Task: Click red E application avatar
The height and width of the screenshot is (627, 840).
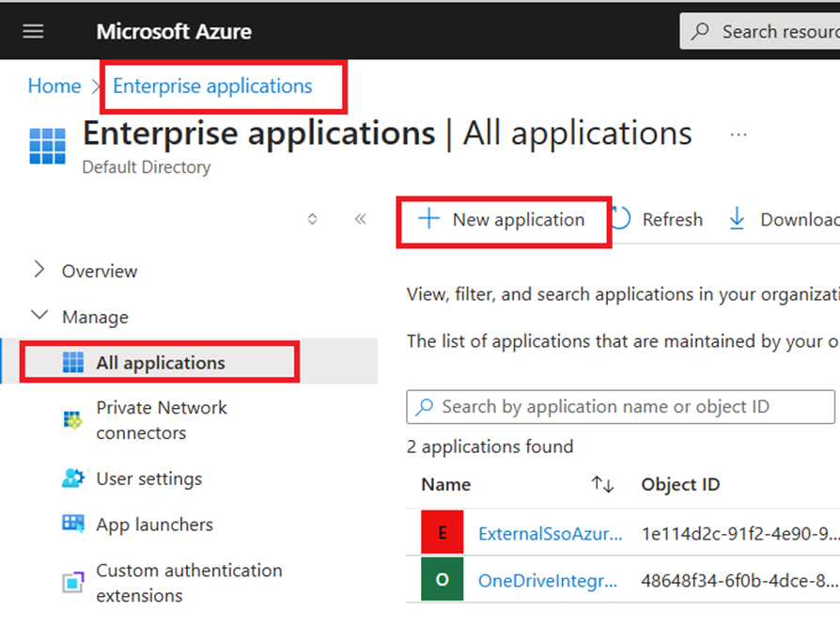Action: (442, 532)
